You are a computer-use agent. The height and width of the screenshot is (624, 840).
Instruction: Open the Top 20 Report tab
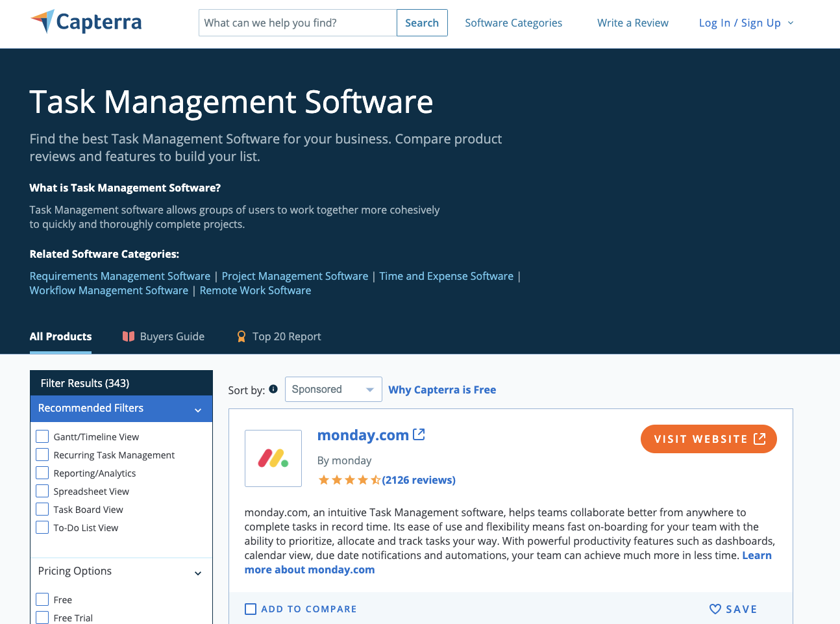click(x=278, y=336)
